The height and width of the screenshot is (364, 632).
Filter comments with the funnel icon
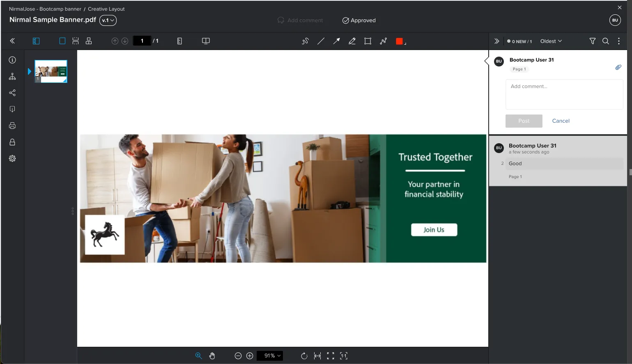pyautogui.click(x=593, y=41)
